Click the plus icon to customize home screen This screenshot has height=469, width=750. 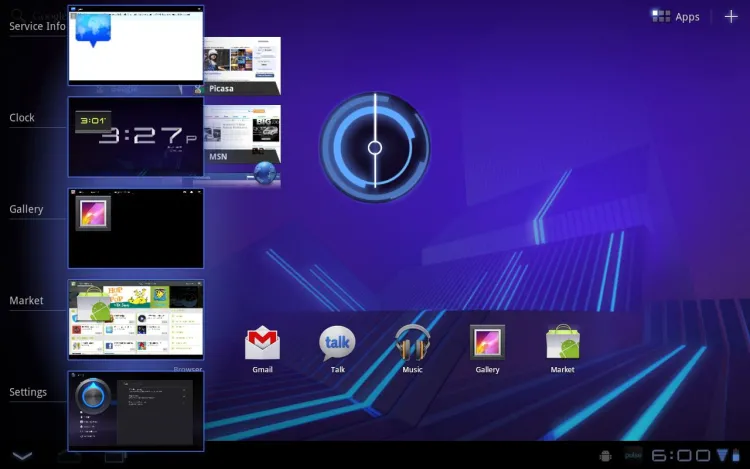[x=731, y=16]
